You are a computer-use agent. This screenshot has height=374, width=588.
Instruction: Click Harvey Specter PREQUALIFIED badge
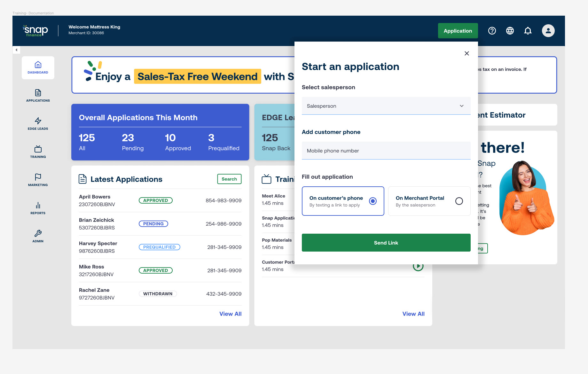pyautogui.click(x=160, y=247)
